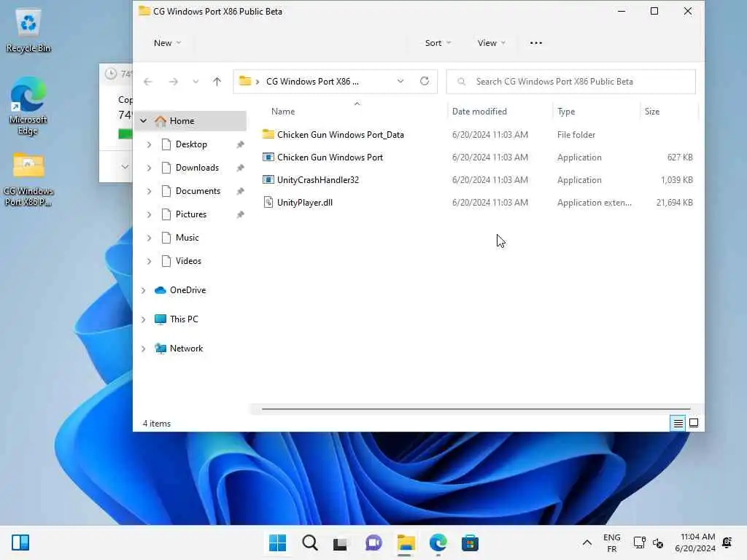Viewport: 747px width, 560px height.
Task: Open the View menu
Action: [491, 43]
